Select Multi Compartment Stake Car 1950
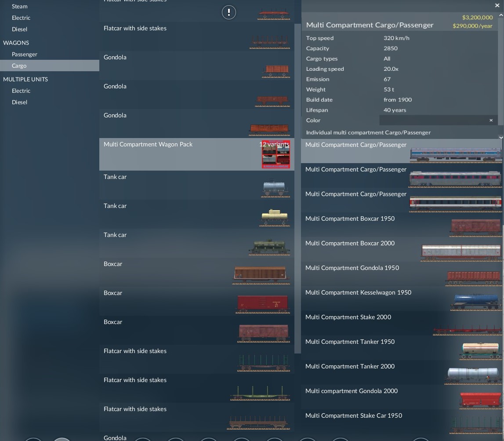The height and width of the screenshot is (441, 504). [x=402, y=422]
